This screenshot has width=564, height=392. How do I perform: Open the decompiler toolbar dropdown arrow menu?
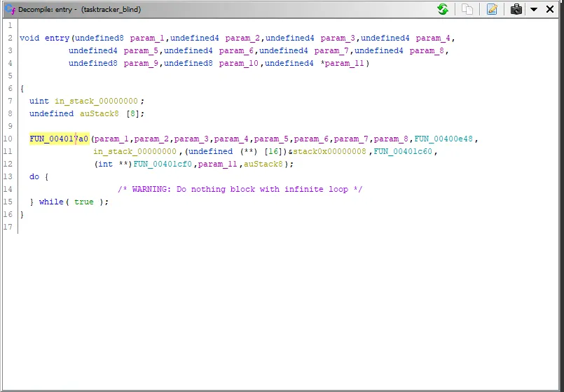(x=533, y=9)
